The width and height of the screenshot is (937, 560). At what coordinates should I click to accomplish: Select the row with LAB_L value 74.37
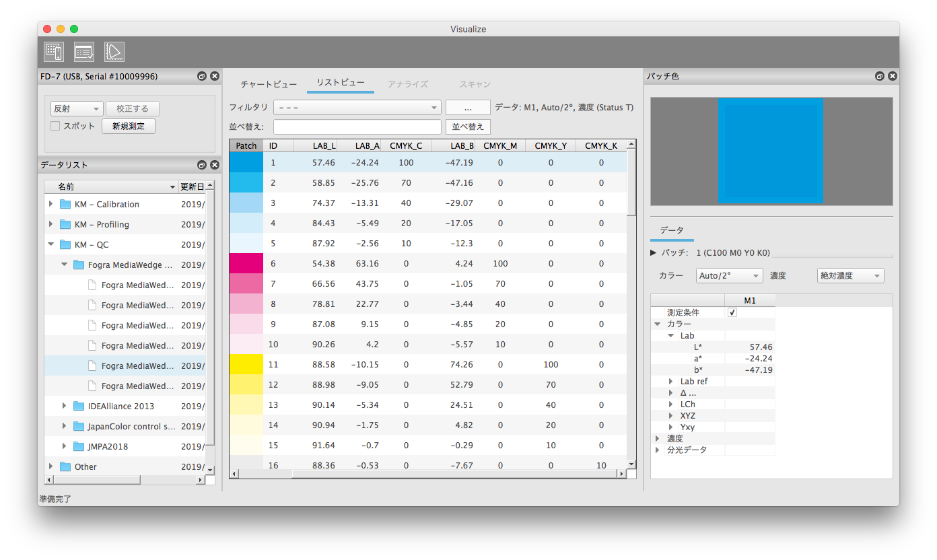pos(428,203)
